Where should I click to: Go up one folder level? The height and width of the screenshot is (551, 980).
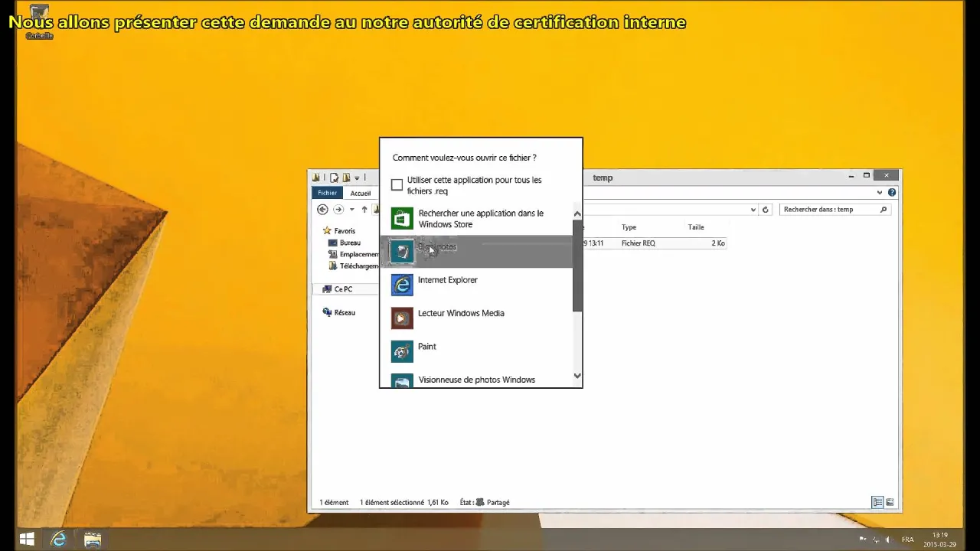coord(364,210)
